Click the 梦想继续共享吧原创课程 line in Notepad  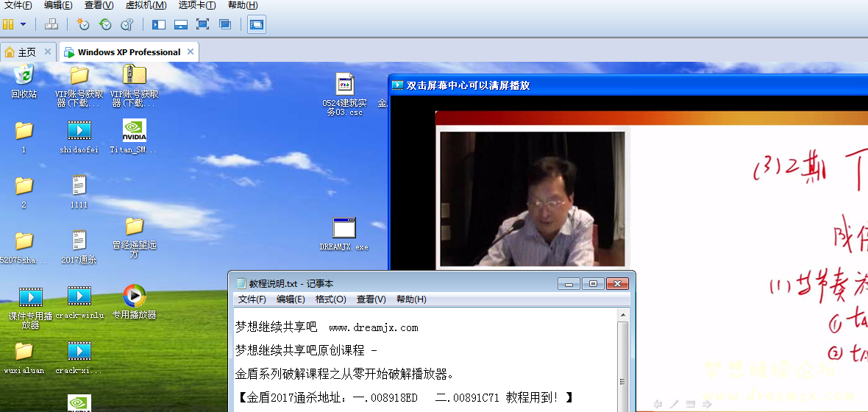pos(306,350)
